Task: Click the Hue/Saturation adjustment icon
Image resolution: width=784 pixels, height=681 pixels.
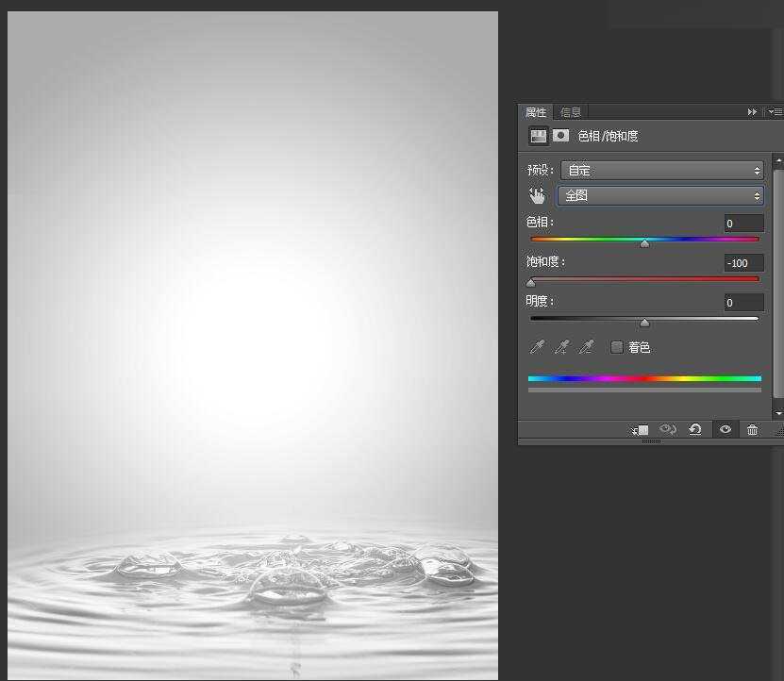Action: point(539,136)
